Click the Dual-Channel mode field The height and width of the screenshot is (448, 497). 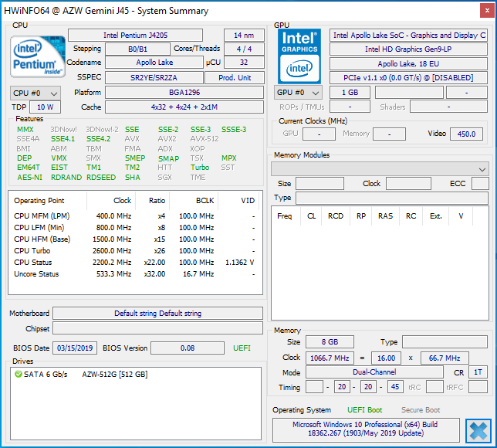tap(374, 372)
